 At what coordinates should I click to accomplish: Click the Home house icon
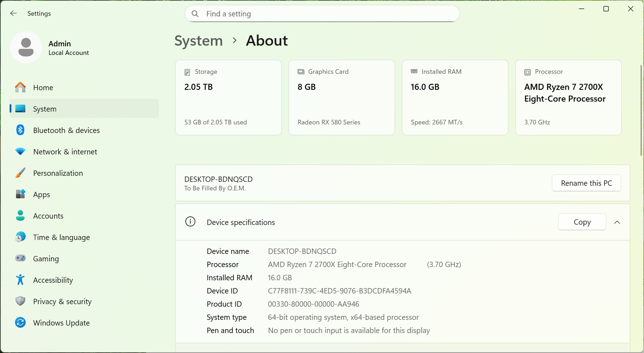[x=20, y=87]
